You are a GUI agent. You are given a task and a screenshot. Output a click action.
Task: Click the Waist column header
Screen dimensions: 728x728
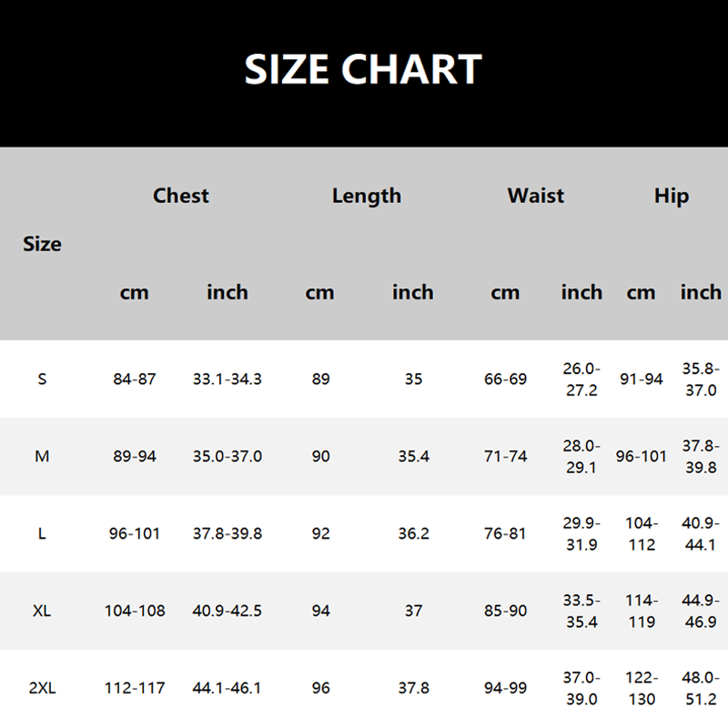536,196
